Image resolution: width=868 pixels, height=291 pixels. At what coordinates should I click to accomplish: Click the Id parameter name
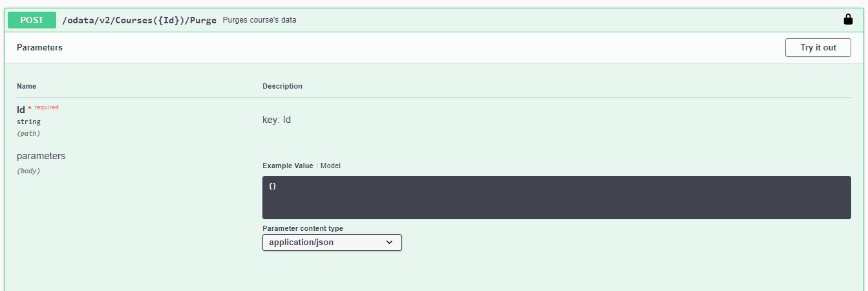click(21, 110)
